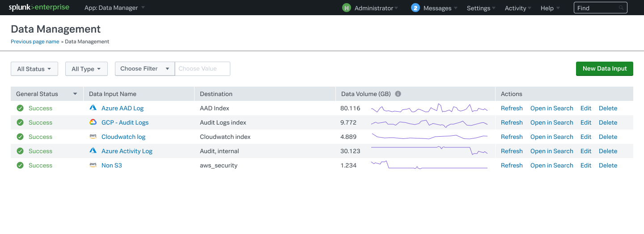Click the sparkline chart for Non S3
The width and height of the screenshot is (644, 234).
(429, 165)
